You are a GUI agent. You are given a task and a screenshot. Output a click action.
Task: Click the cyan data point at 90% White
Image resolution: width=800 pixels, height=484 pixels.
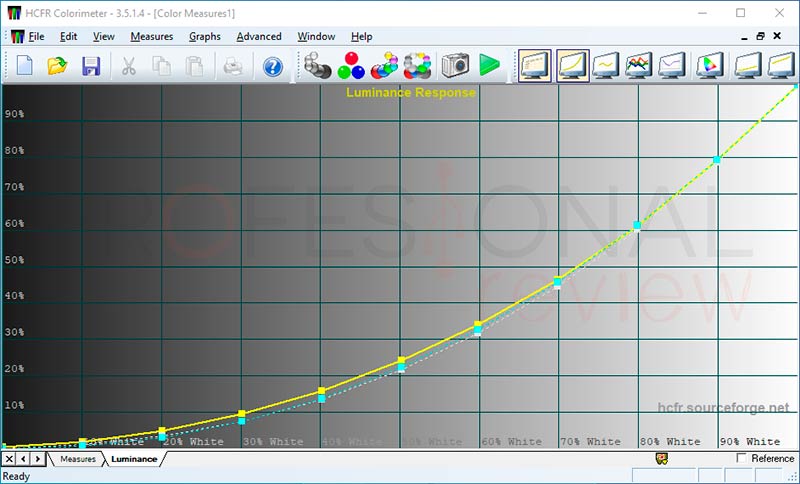[717, 160]
